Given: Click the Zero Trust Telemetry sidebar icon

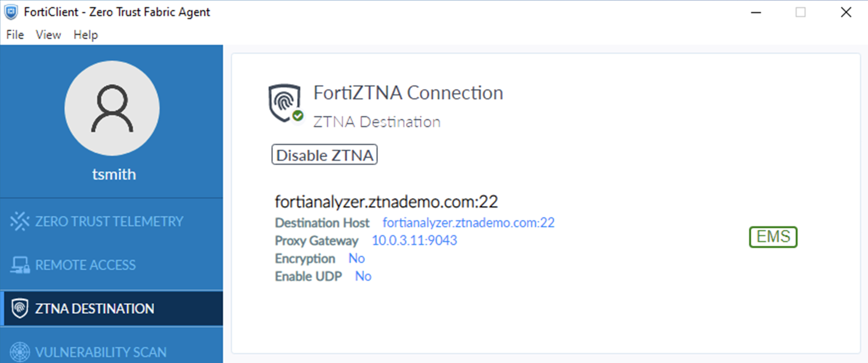Looking at the screenshot, I should 20,221.
